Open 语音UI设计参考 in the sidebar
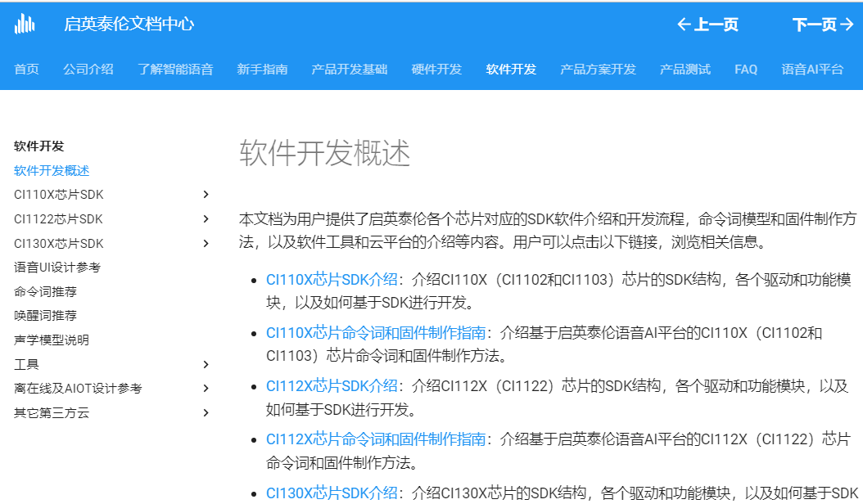The width and height of the screenshot is (863, 504). tap(57, 268)
